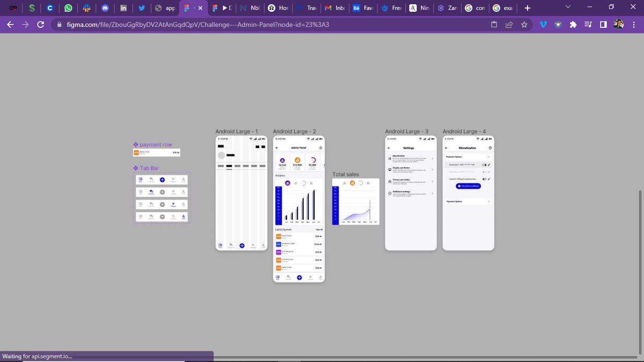The width and height of the screenshot is (644, 362).
Task: Click back arrow in Settings frame
Action: 390,147
